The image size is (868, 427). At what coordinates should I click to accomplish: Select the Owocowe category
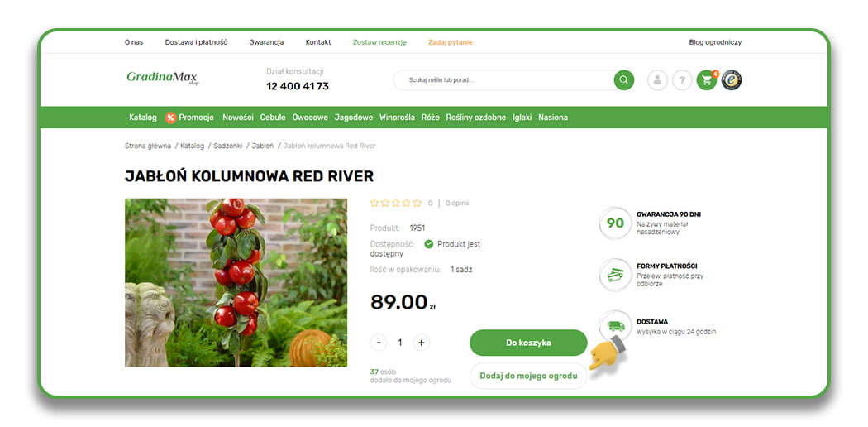(x=310, y=118)
